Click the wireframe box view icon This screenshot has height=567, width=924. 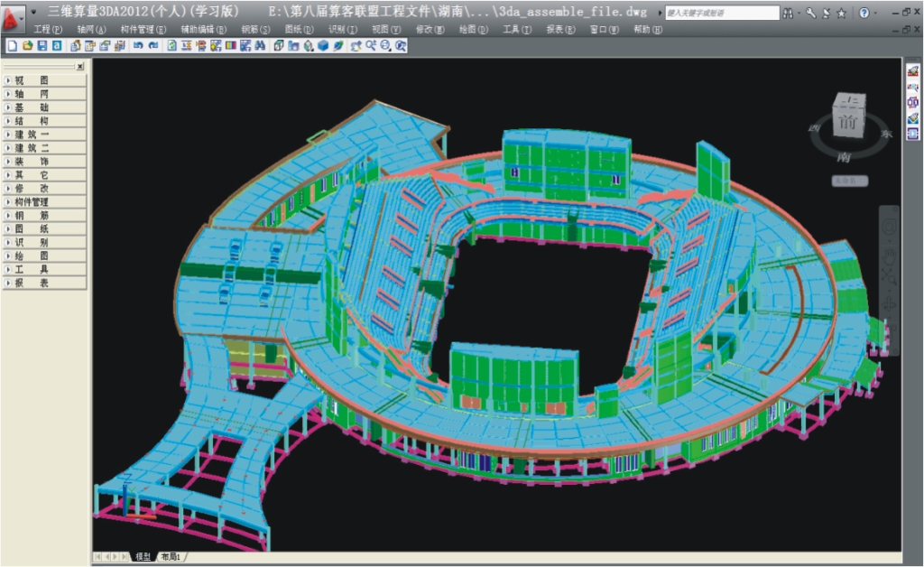tap(279, 45)
